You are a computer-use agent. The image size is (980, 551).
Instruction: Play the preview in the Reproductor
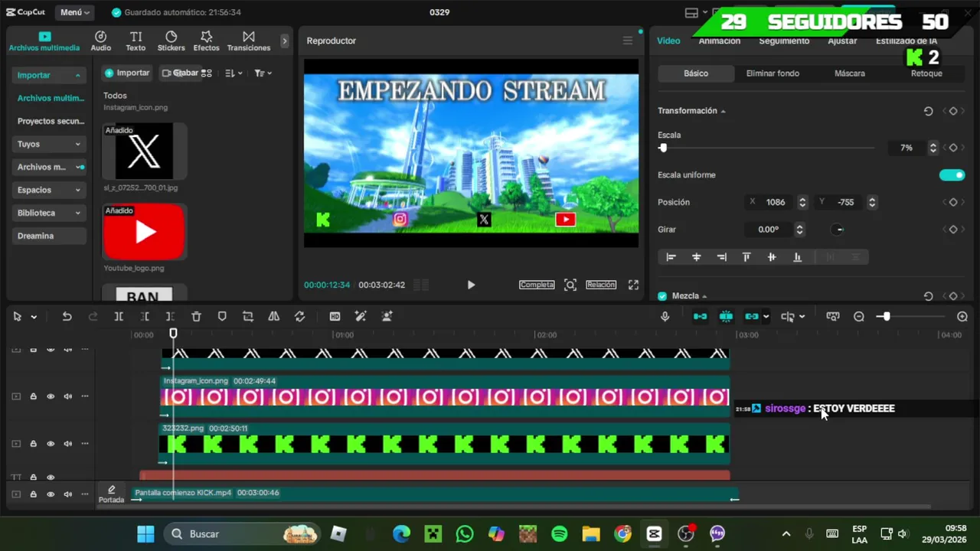point(471,285)
